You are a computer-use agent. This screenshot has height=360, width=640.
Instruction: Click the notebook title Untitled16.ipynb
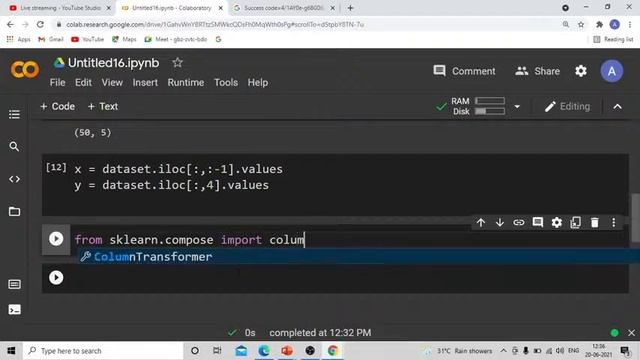click(113, 63)
